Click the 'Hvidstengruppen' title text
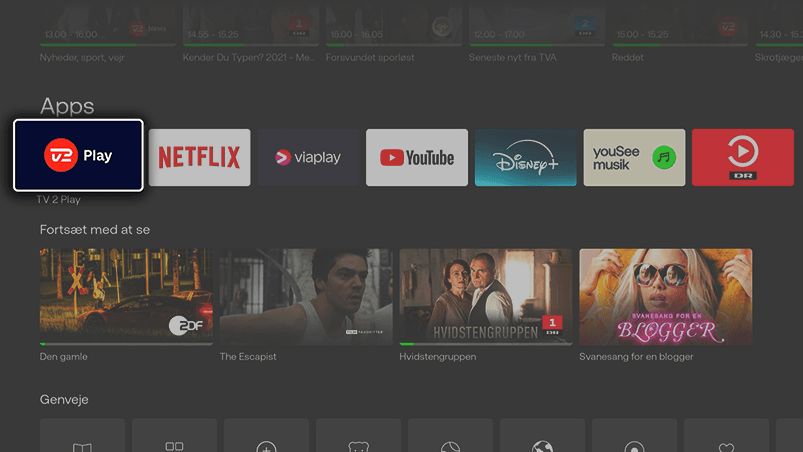This screenshot has width=803, height=452. click(437, 357)
